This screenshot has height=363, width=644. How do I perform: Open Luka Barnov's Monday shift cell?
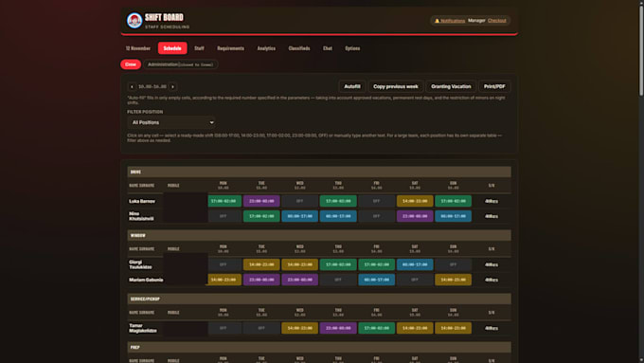pyautogui.click(x=224, y=201)
